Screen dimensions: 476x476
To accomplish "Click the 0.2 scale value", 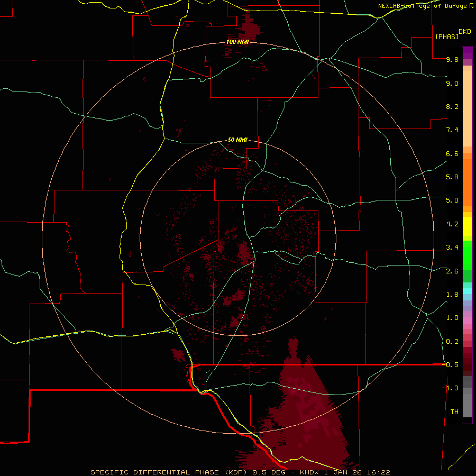I will coord(452,342).
